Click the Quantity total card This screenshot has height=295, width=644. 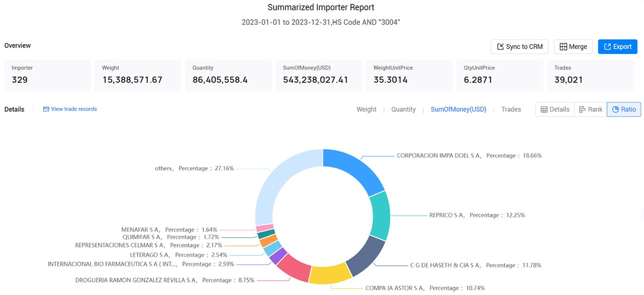click(x=228, y=75)
